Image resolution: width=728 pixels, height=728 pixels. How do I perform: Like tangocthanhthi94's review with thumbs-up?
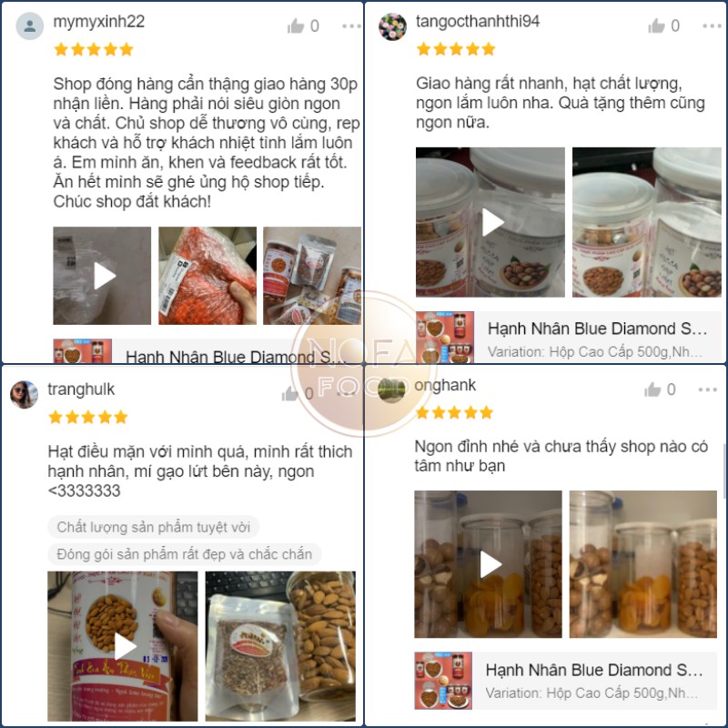coord(656,25)
